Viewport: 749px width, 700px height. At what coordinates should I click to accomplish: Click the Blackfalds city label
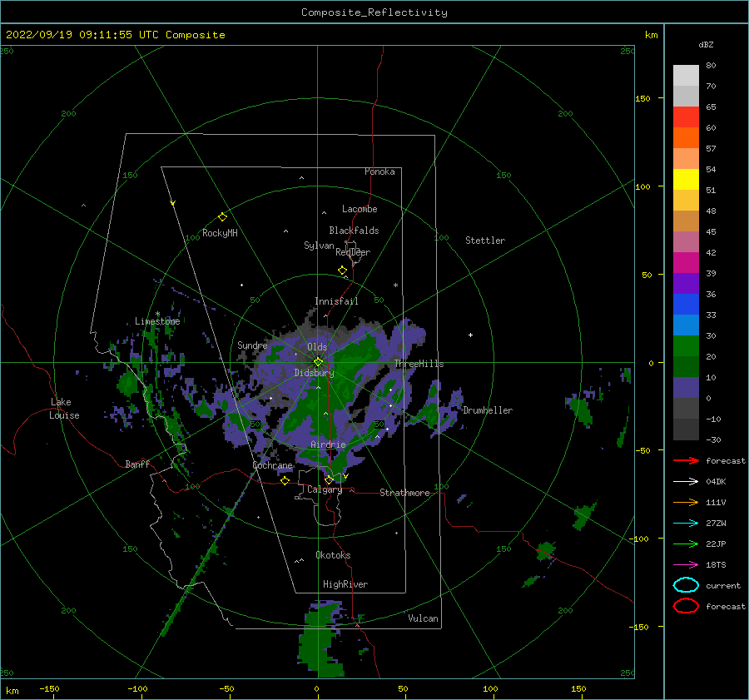(354, 231)
